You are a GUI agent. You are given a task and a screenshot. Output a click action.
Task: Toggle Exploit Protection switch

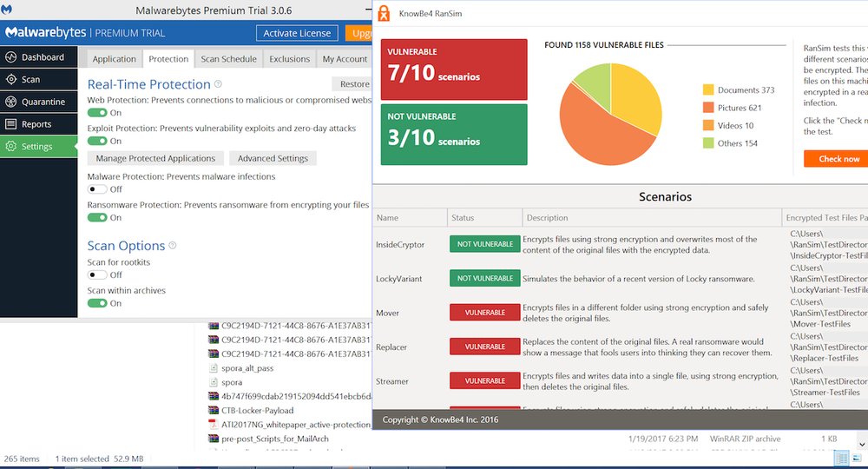tap(97, 141)
